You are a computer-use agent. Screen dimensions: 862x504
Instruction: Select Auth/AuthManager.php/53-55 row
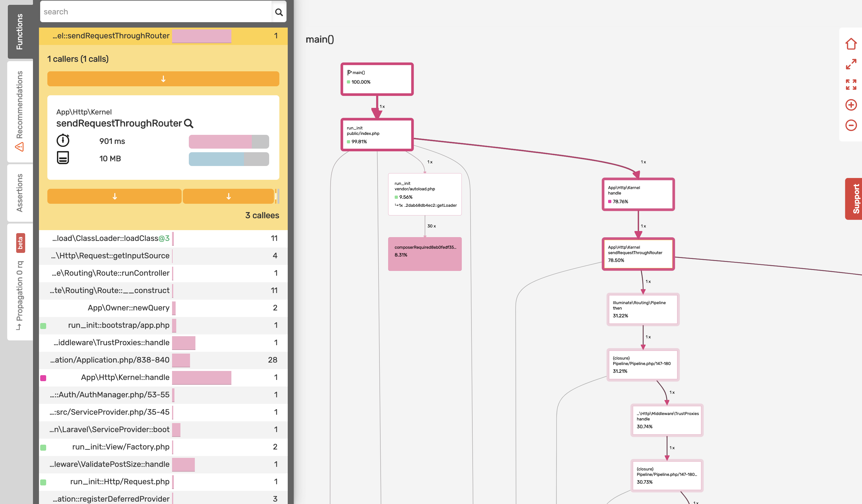[163, 395]
